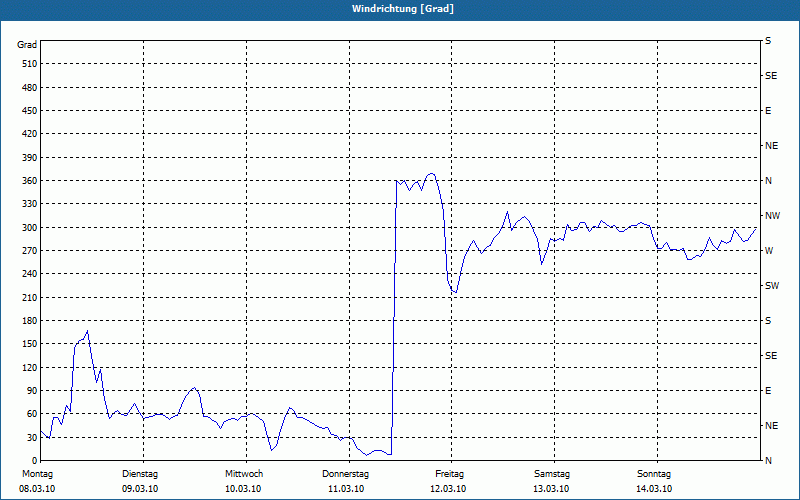This screenshot has width=800, height=500.
Task: Click the date 11.03.10
Action: coord(346,489)
